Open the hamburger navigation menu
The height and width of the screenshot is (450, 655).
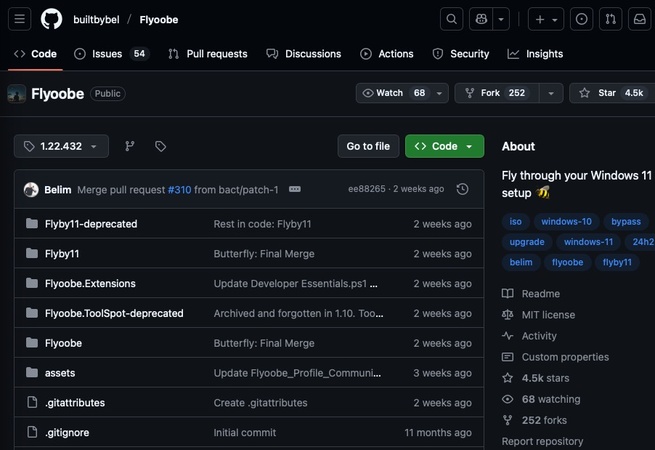pyautogui.click(x=21, y=19)
